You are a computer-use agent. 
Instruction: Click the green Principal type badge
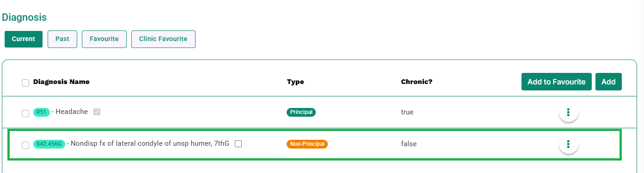(301, 112)
